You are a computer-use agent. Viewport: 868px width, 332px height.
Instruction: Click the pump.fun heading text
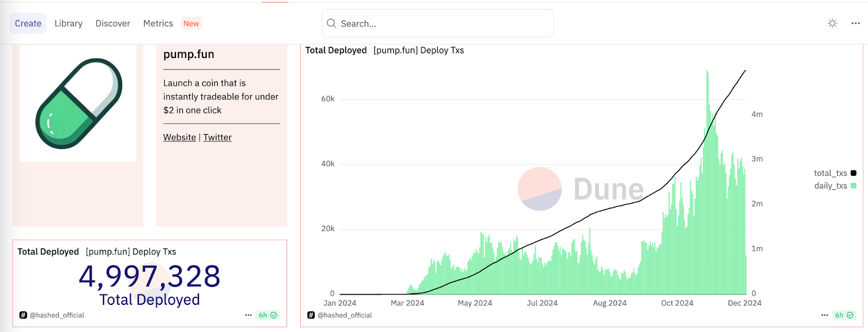[x=189, y=54]
